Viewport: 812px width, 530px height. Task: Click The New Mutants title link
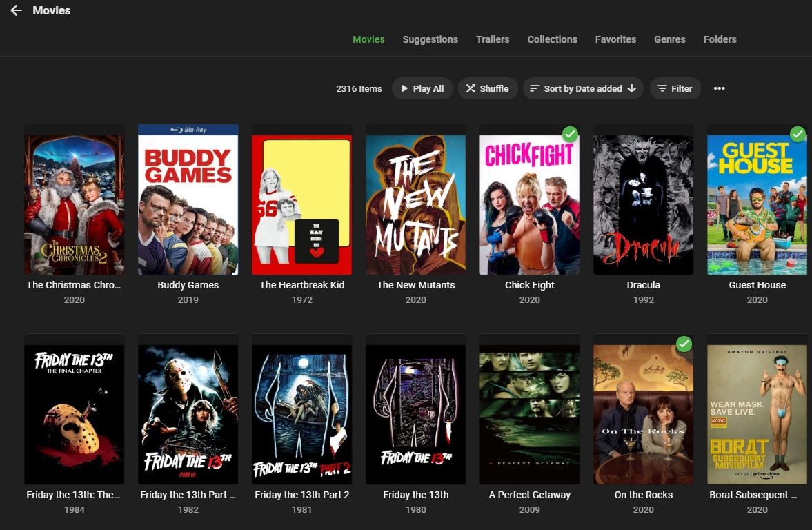(x=416, y=285)
